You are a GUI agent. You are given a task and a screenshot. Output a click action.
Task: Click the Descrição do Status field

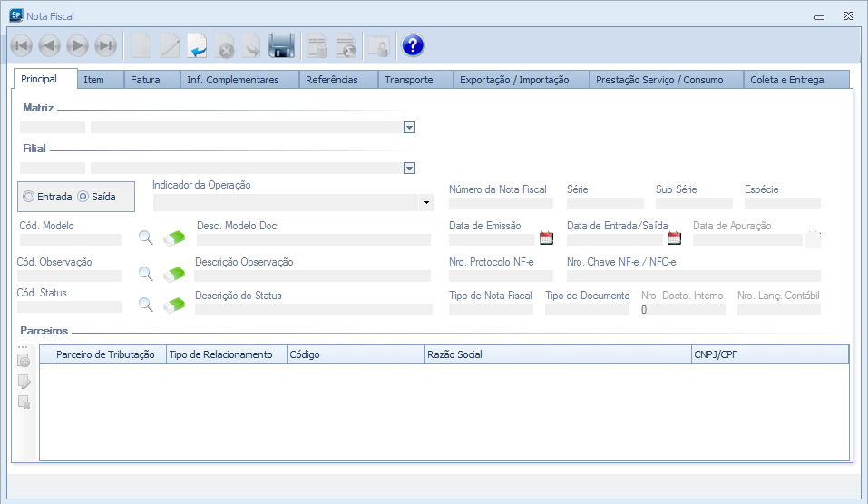313,310
